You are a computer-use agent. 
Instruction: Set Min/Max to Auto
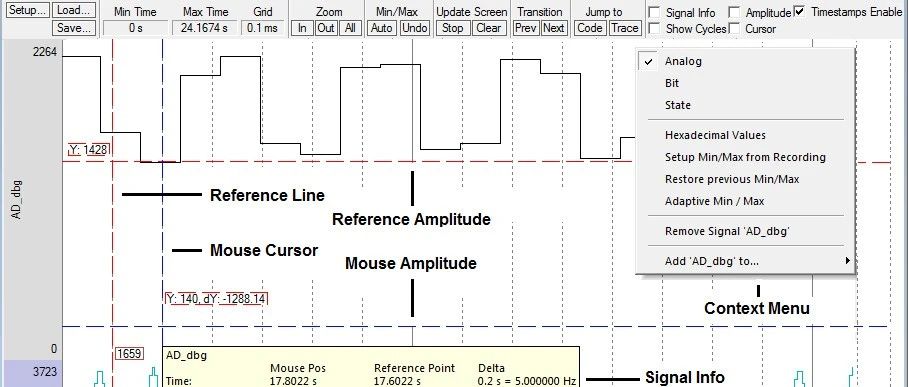tap(382, 28)
